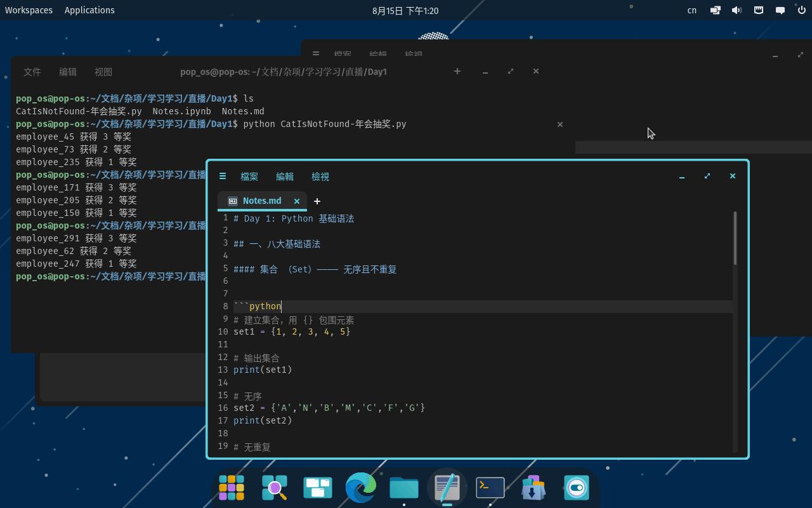Open the power menu icon
The height and width of the screenshot is (508, 812).
802,10
